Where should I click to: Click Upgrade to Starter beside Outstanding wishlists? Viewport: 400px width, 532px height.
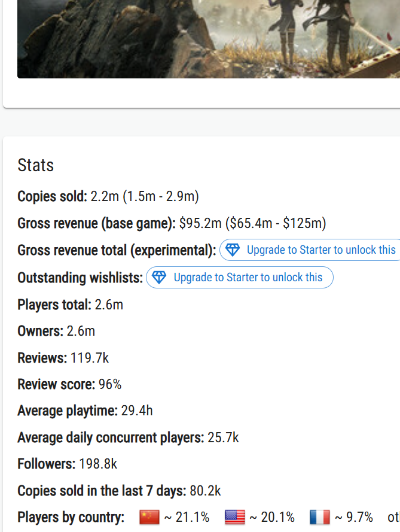coord(240,278)
